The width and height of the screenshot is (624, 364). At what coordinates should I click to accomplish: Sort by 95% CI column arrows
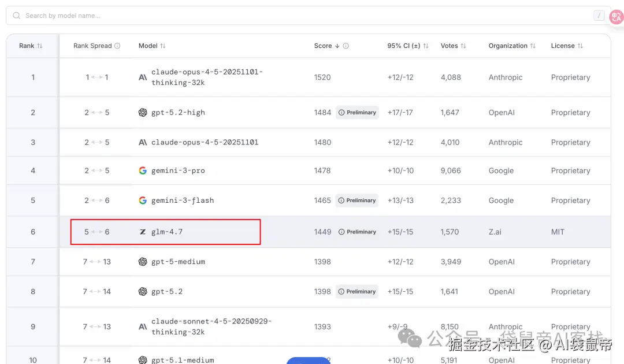point(426,46)
